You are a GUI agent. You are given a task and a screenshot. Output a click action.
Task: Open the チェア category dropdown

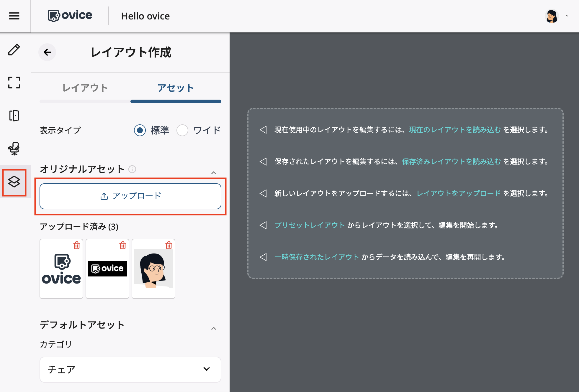pos(130,369)
